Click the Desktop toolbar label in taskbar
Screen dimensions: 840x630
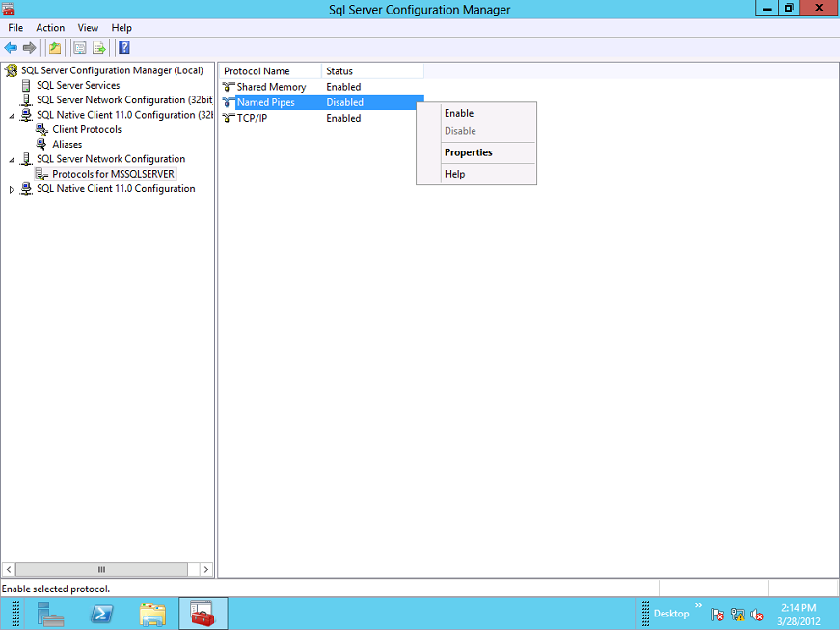click(670, 614)
